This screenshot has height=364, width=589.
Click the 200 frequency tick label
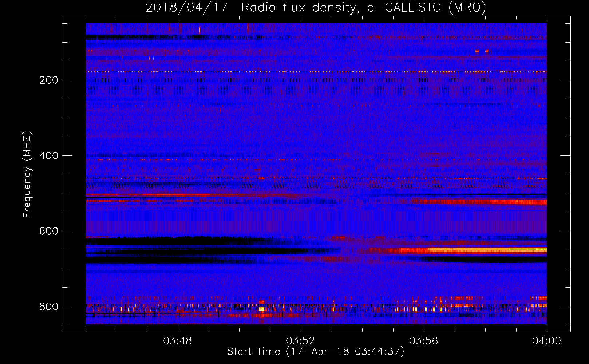pos(49,80)
